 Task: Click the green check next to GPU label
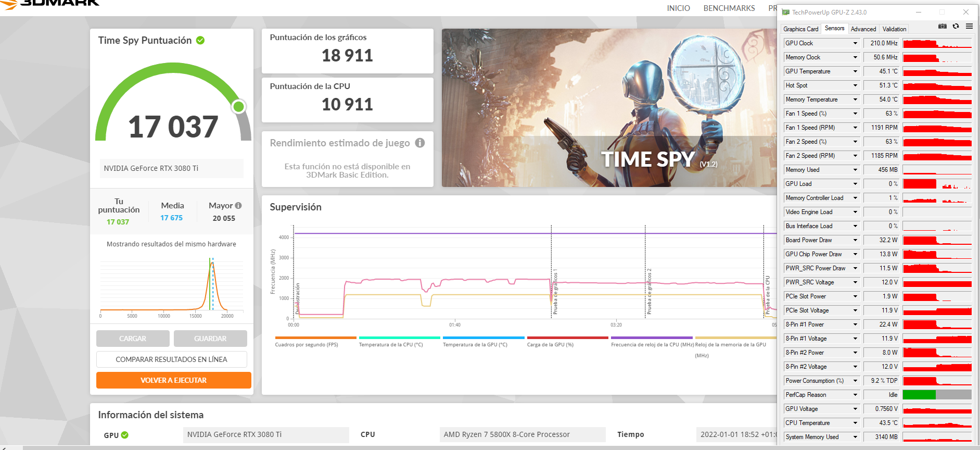point(125,435)
